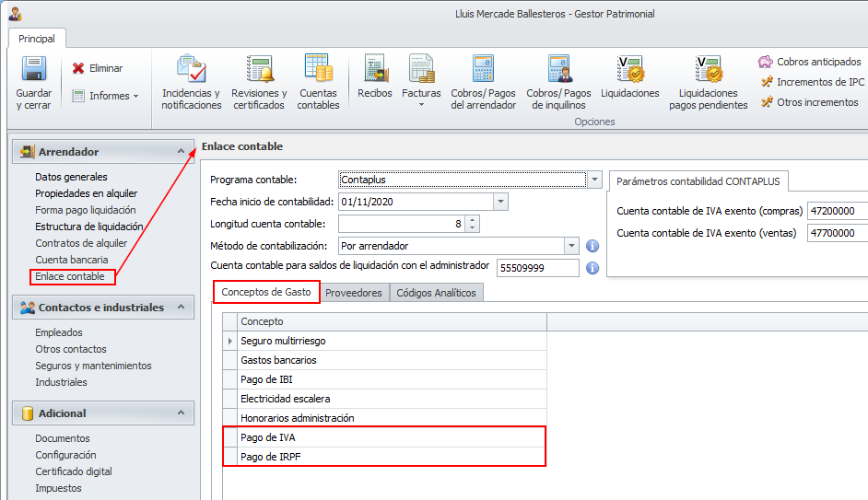The width and height of the screenshot is (868, 500).
Task: Open Liquidaciones pagos pendientes
Action: pos(709,82)
